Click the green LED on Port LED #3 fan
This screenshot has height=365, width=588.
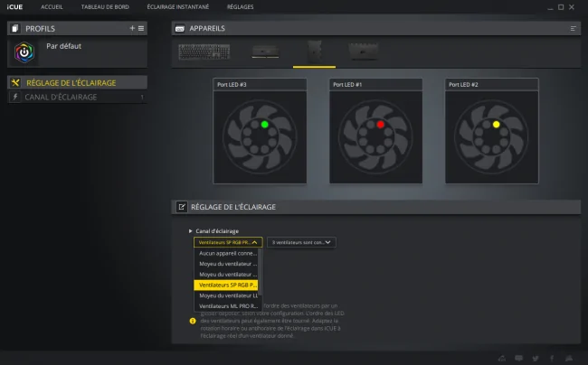click(264, 125)
